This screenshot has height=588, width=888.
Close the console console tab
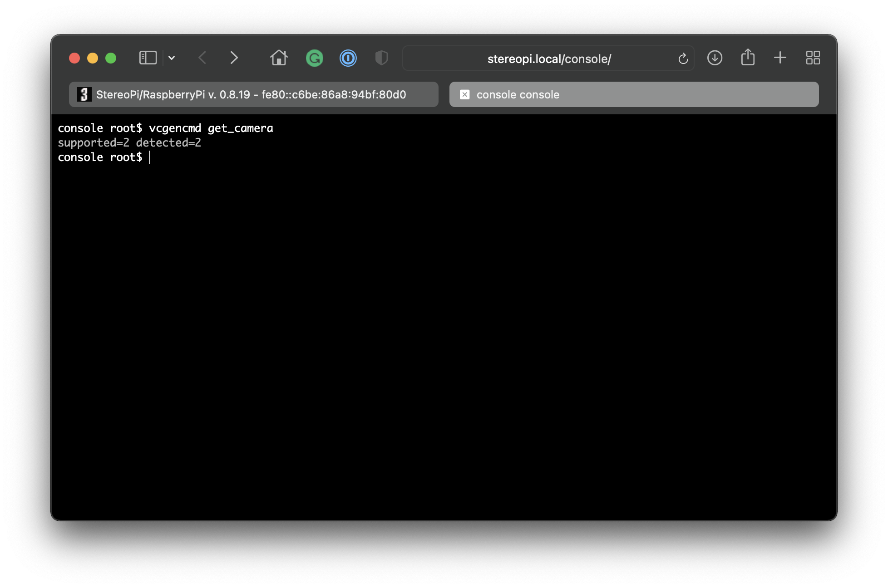pos(464,94)
